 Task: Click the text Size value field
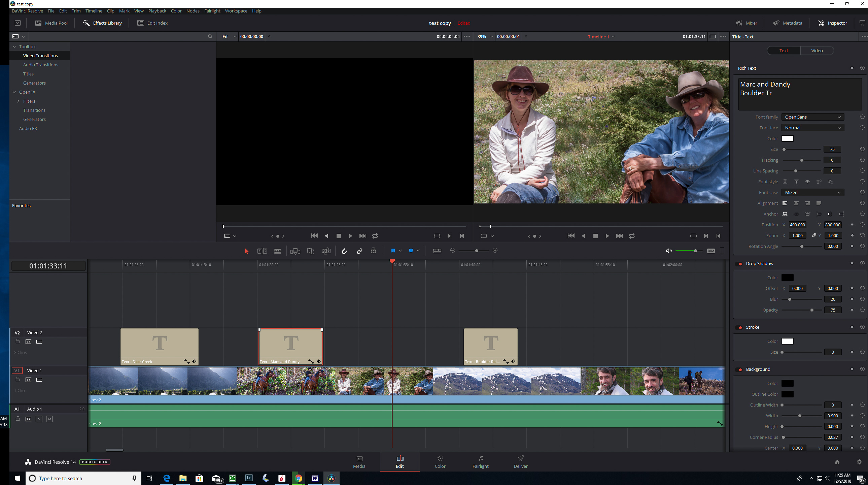point(832,150)
